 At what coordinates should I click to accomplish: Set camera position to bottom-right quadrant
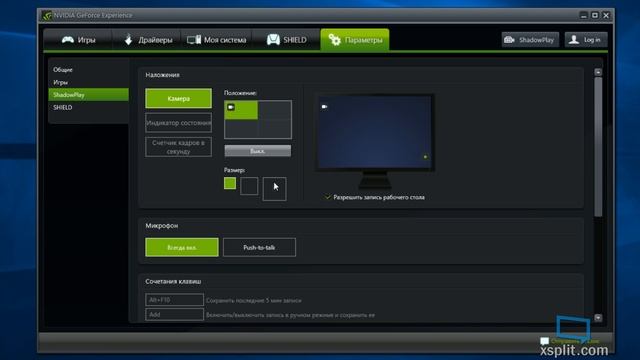tap(275, 129)
